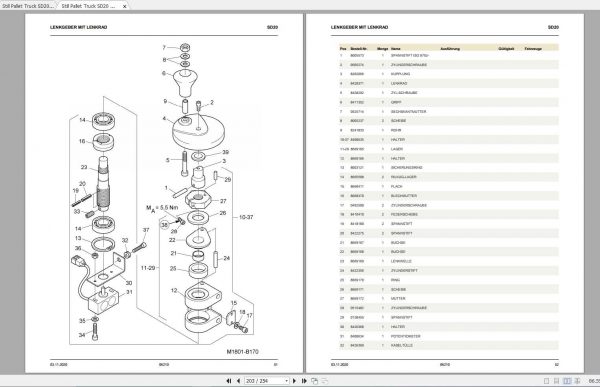The height and width of the screenshot is (387, 600).
Task: Click the MUTTER row in the parts list
Action: tap(448, 298)
